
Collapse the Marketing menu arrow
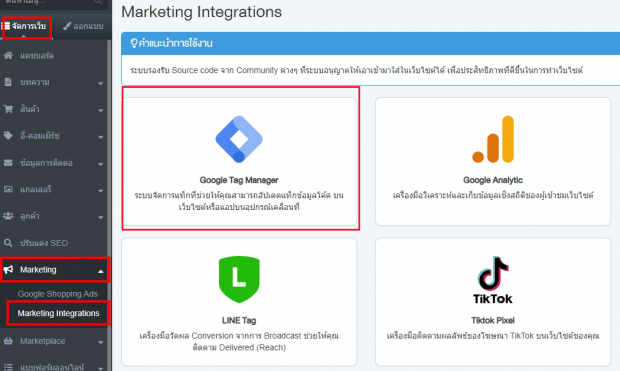click(x=100, y=271)
